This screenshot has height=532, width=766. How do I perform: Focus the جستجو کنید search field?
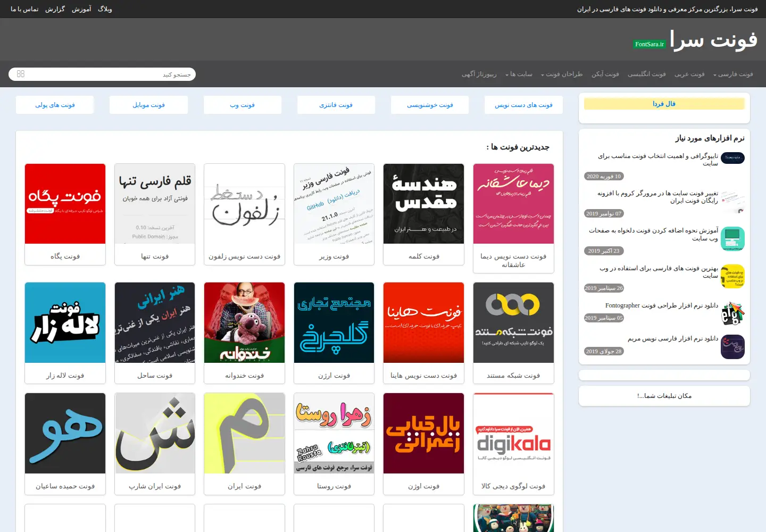click(102, 74)
